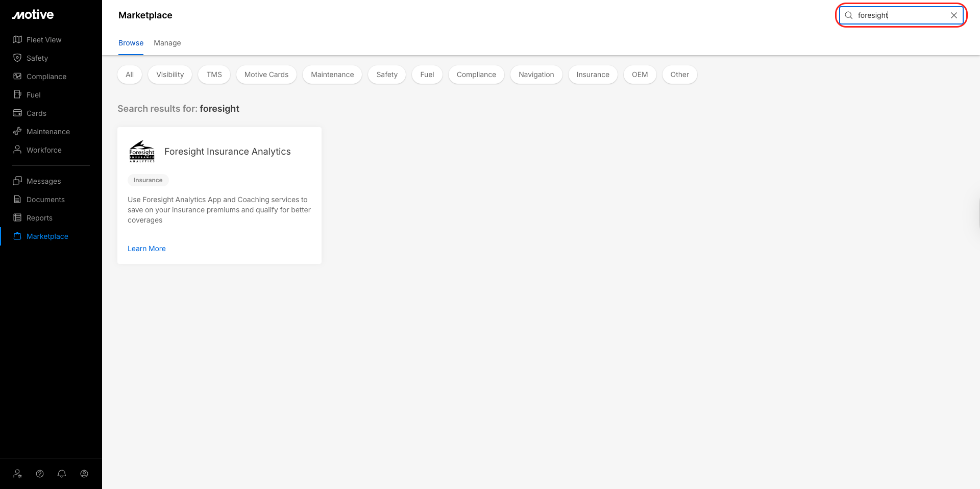Filter by Other category

[680, 75]
